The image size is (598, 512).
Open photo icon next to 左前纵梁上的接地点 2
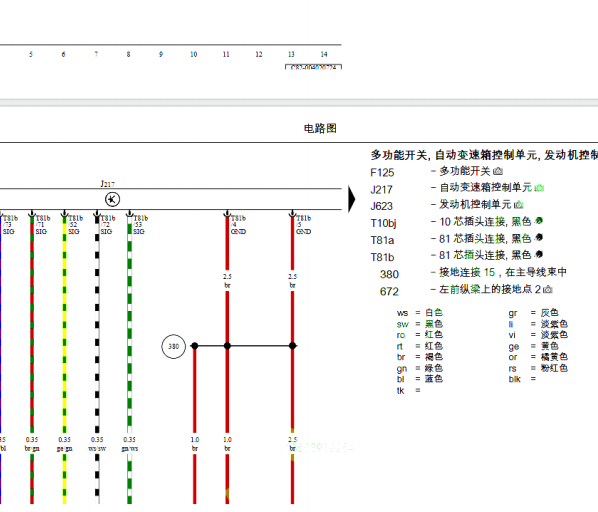coord(548,289)
